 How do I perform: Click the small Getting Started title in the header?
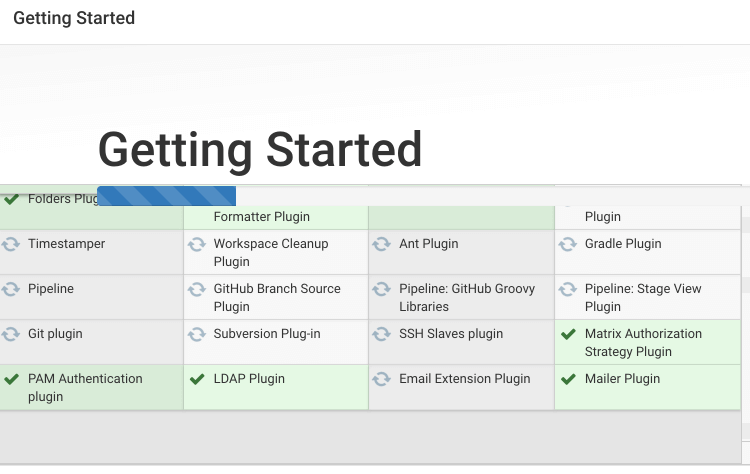coord(74,18)
